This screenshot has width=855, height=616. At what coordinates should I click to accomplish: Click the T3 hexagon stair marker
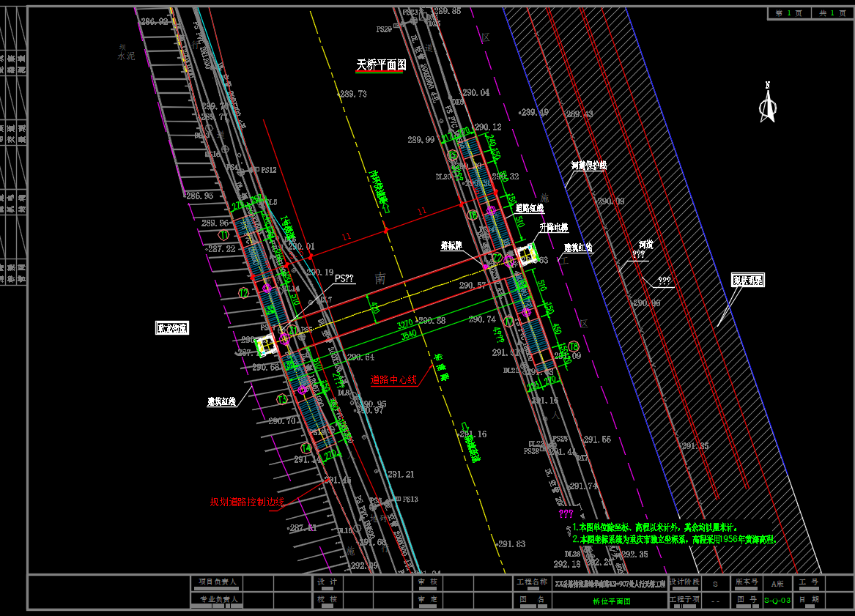[x=282, y=399]
